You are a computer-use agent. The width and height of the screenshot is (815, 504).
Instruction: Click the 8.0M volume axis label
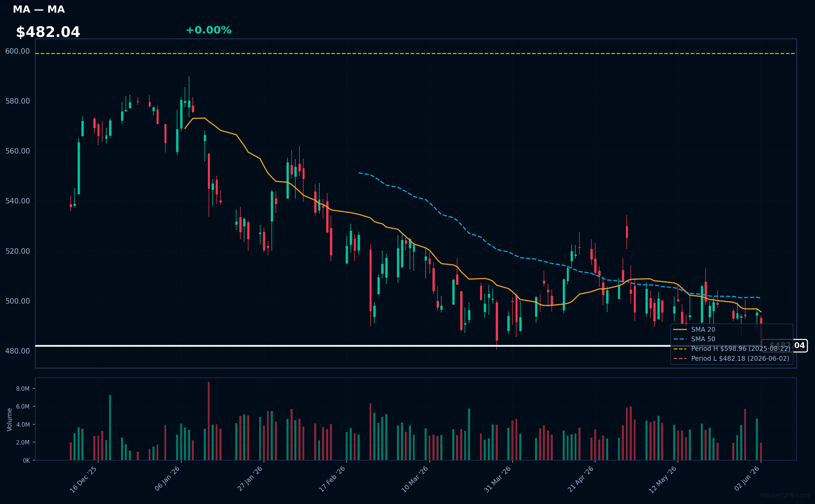coord(23,389)
